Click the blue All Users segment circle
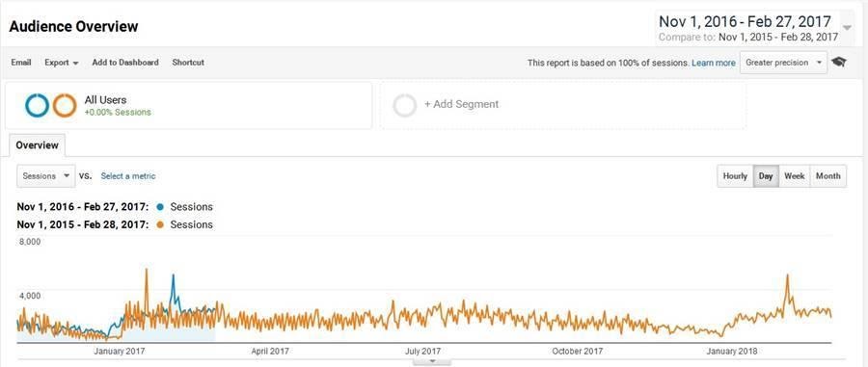This screenshot has height=367, width=868. pyautogui.click(x=37, y=105)
